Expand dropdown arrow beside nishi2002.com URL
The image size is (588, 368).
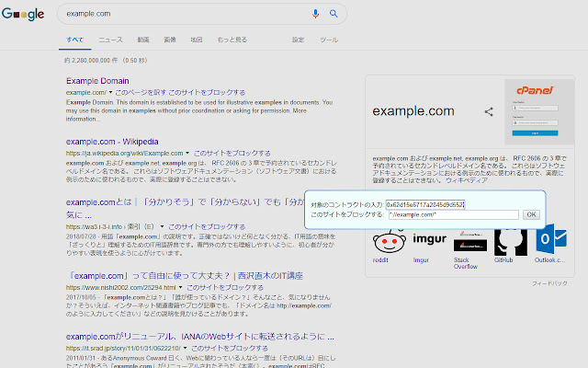180,287
